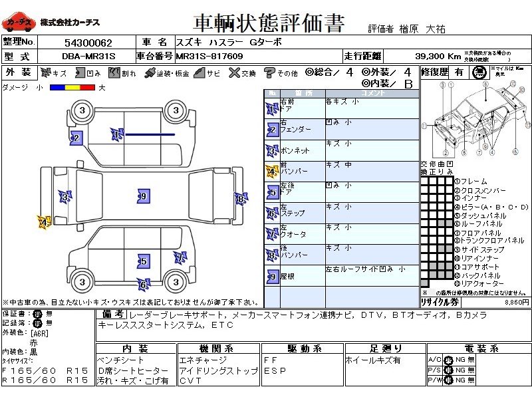Select the 無 option for 記録簿
532x399 pixels.
click(49, 323)
